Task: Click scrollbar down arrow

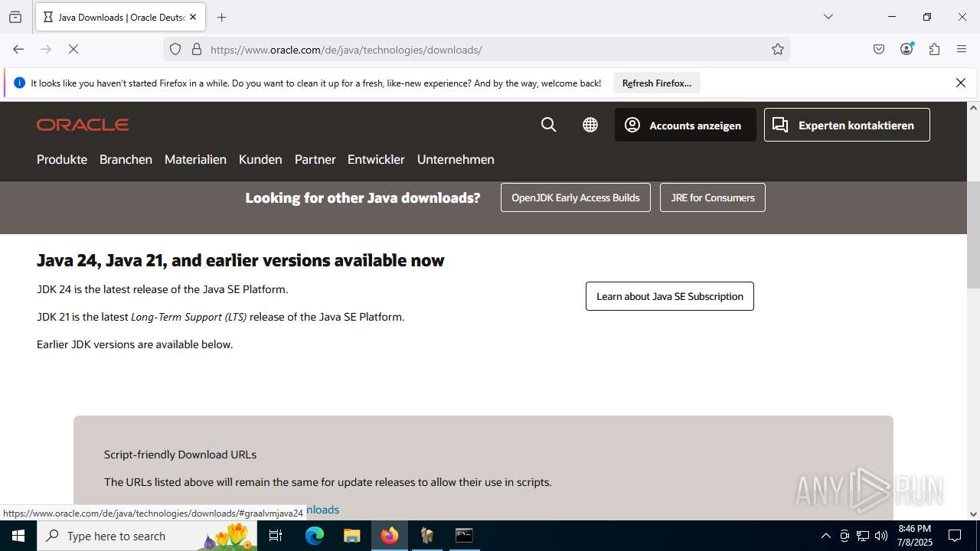Action: [973, 514]
